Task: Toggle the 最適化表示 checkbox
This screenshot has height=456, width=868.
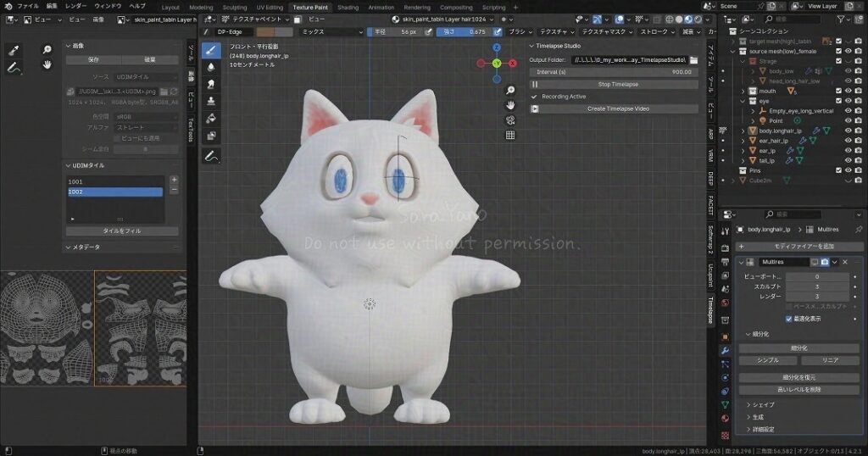Action: [789, 319]
